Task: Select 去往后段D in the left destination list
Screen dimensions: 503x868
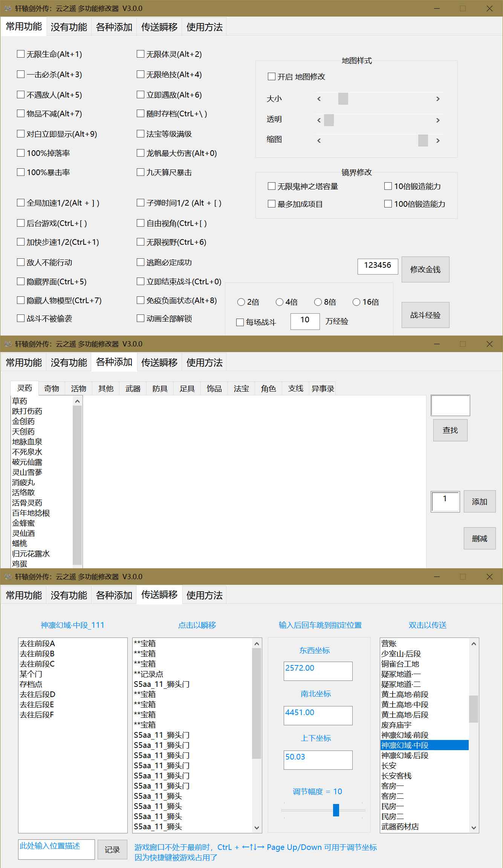Action: pyautogui.click(x=37, y=694)
